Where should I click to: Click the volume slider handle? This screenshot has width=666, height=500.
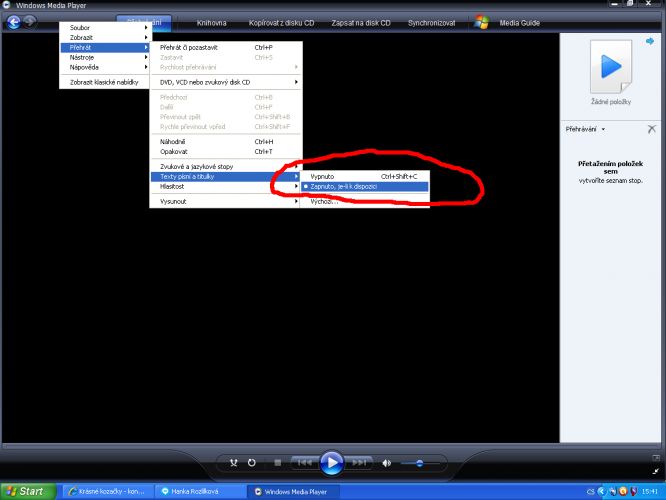(419, 463)
